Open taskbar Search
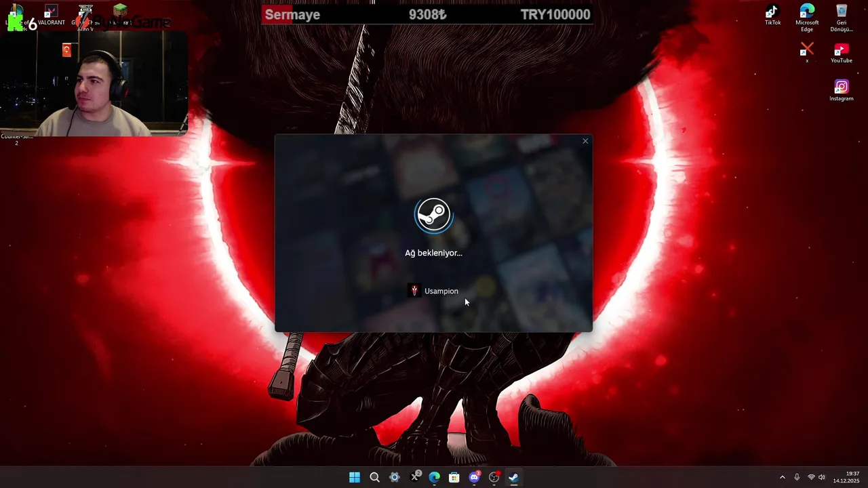The width and height of the screenshot is (868, 488). tap(374, 477)
